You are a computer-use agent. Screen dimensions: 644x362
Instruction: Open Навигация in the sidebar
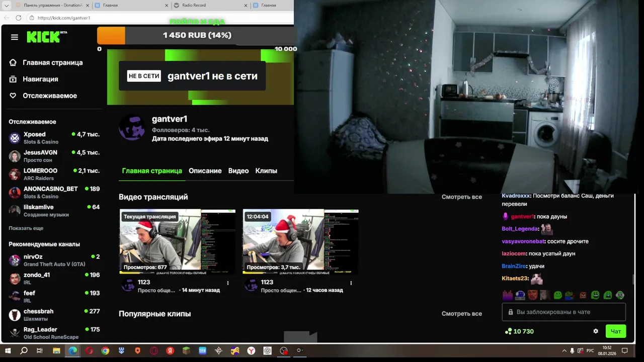[34, 79]
